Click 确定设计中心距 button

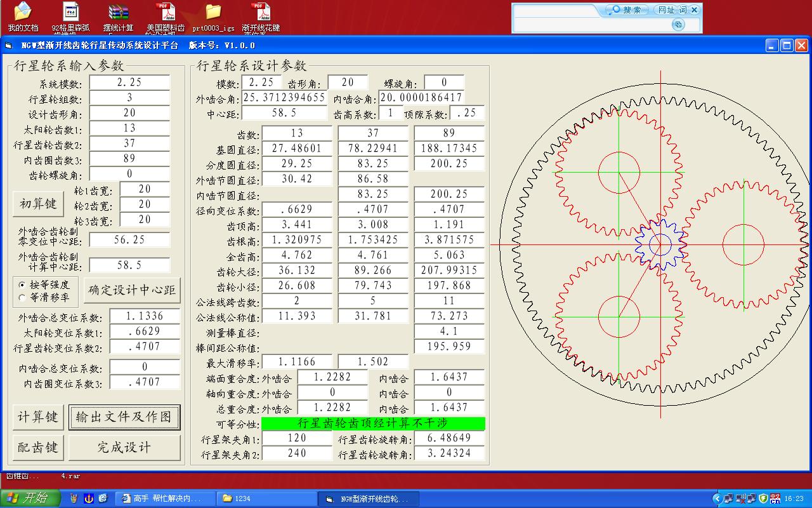pos(132,290)
